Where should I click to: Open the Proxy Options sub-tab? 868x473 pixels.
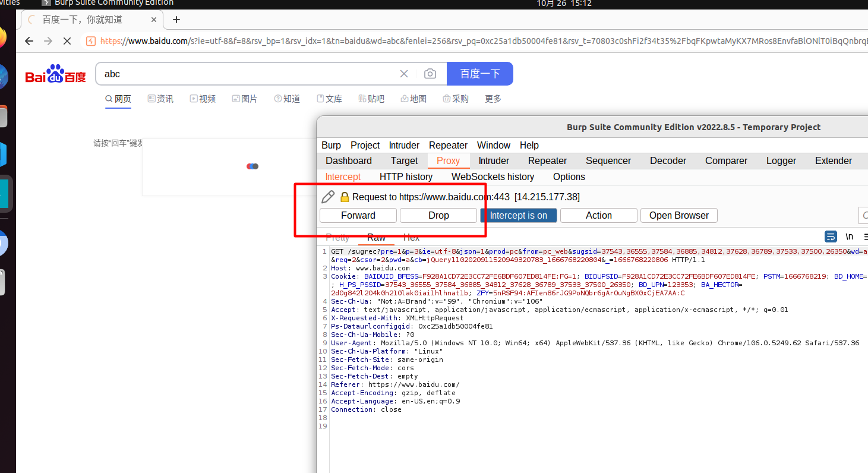pos(569,176)
